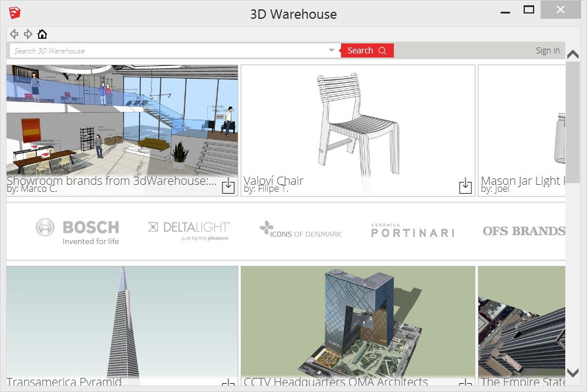Select the DELTA LIGHT brand logo
This screenshot has height=392, width=587.
[x=188, y=228]
